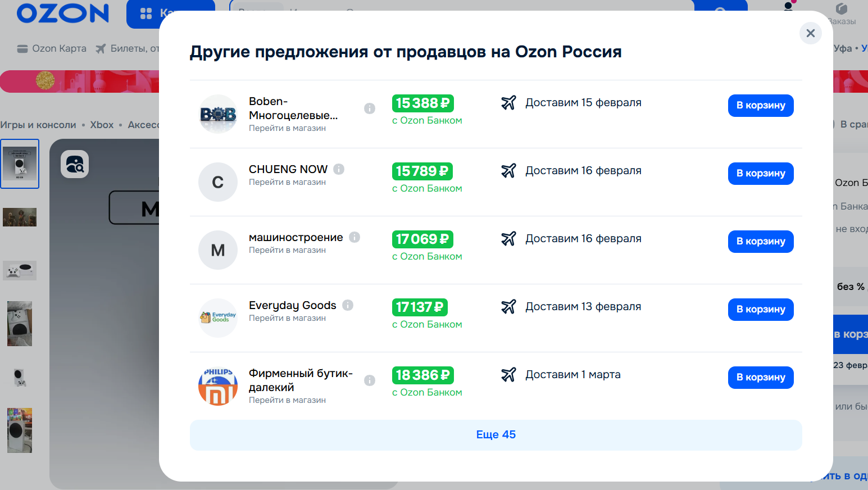
Task: Click Boben price 15 388 ₽
Action: 422,103
